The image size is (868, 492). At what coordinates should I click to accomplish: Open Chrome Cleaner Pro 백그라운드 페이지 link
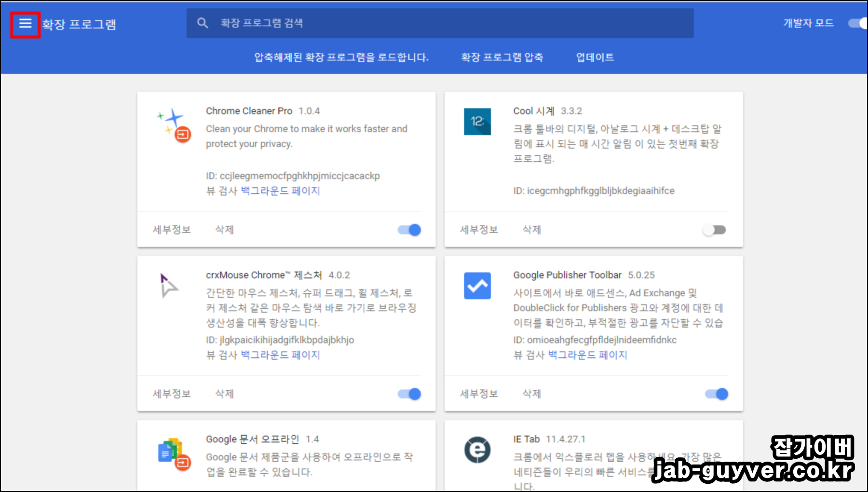280,191
